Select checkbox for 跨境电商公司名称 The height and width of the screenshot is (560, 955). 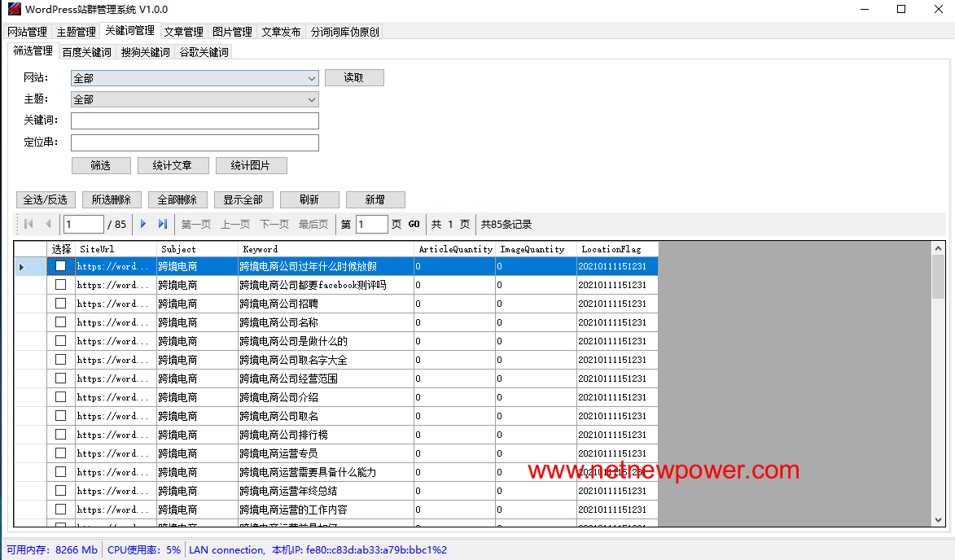(61, 322)
